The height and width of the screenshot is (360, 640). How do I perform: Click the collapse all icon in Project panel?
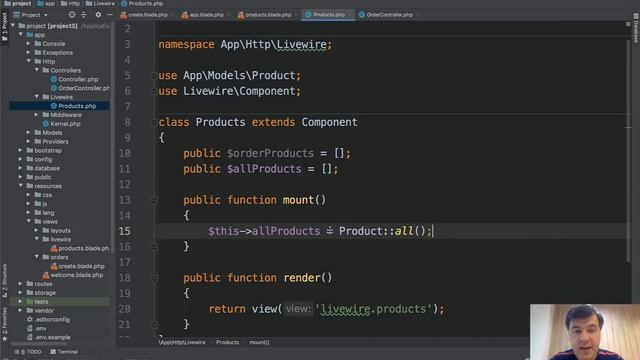84,15
